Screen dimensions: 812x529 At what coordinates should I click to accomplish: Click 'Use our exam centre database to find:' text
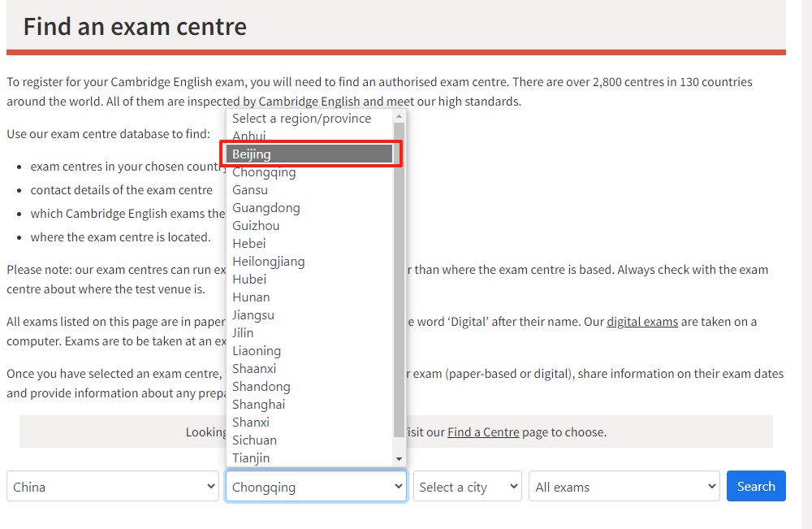coord(109,134)
